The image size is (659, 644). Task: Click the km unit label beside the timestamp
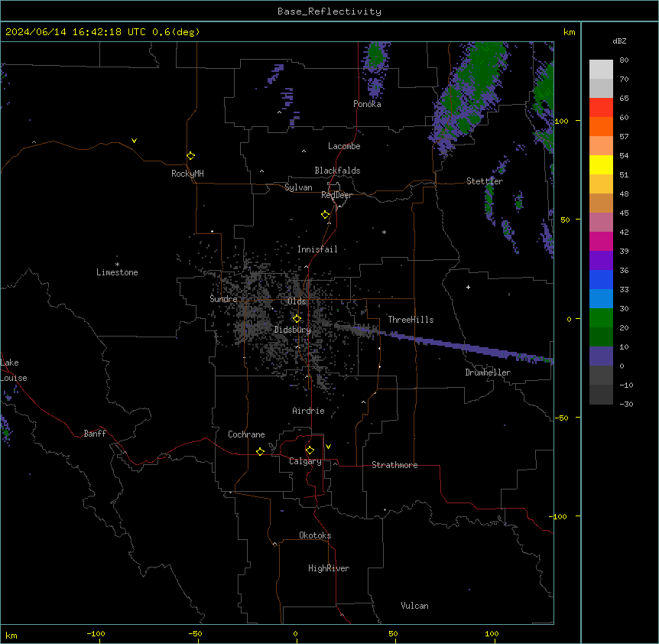tap(570, 32)
